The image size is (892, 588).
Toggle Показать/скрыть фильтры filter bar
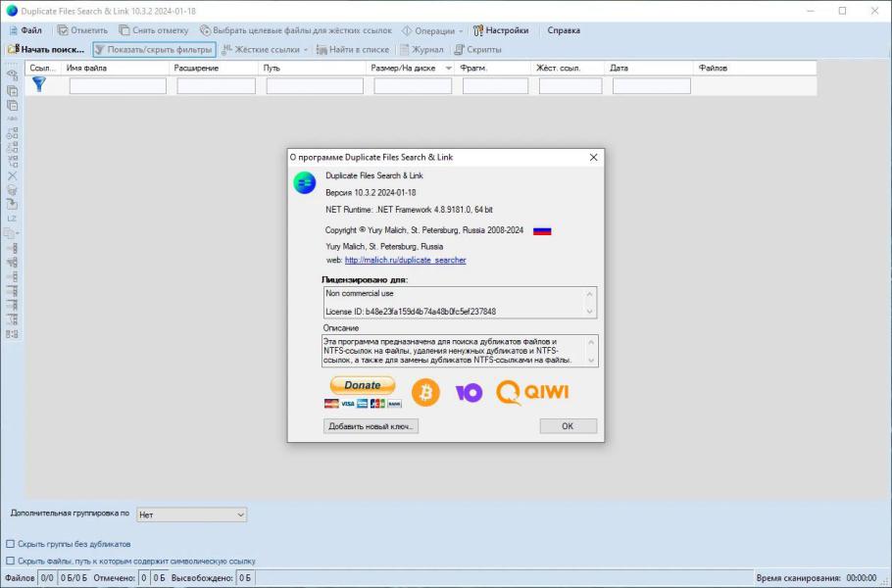(x=154, y=49)
